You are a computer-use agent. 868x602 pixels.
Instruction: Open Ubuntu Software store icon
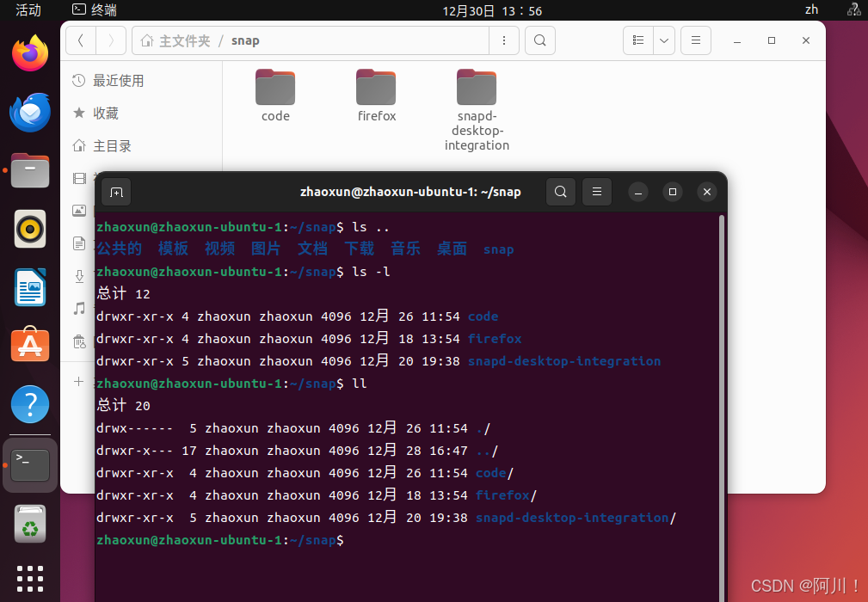tap(30, 345)
